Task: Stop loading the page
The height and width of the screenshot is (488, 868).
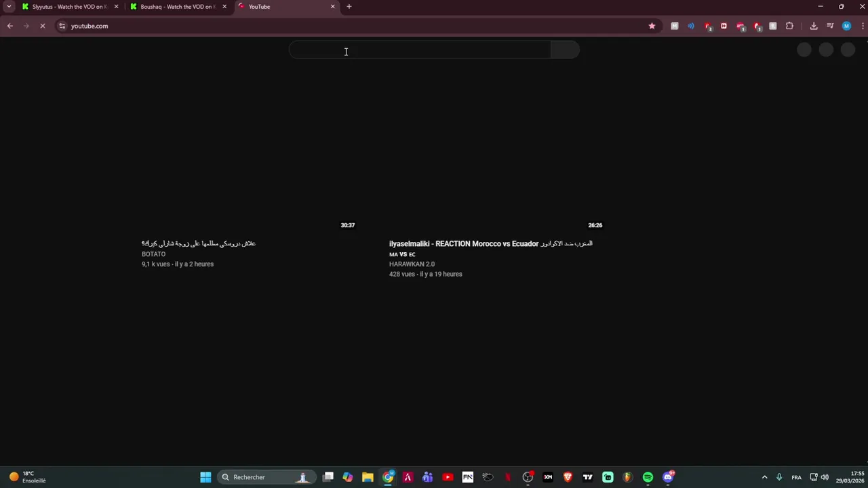Action: (x=42, y=26)
